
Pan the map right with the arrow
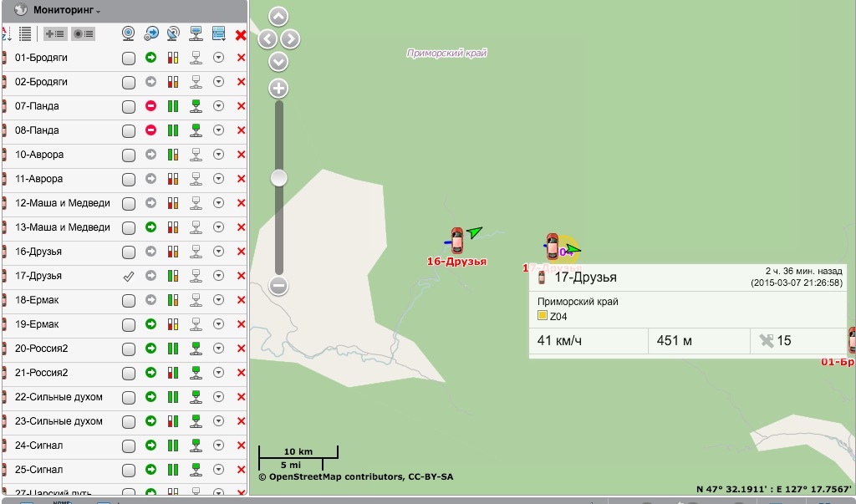click(x=290, y=39)
